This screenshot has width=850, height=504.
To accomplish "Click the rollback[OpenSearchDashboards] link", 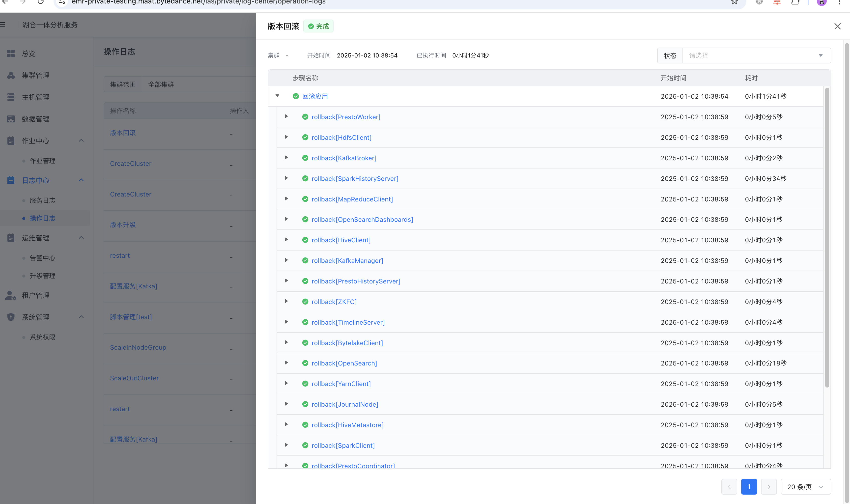I will coord(362,219).
